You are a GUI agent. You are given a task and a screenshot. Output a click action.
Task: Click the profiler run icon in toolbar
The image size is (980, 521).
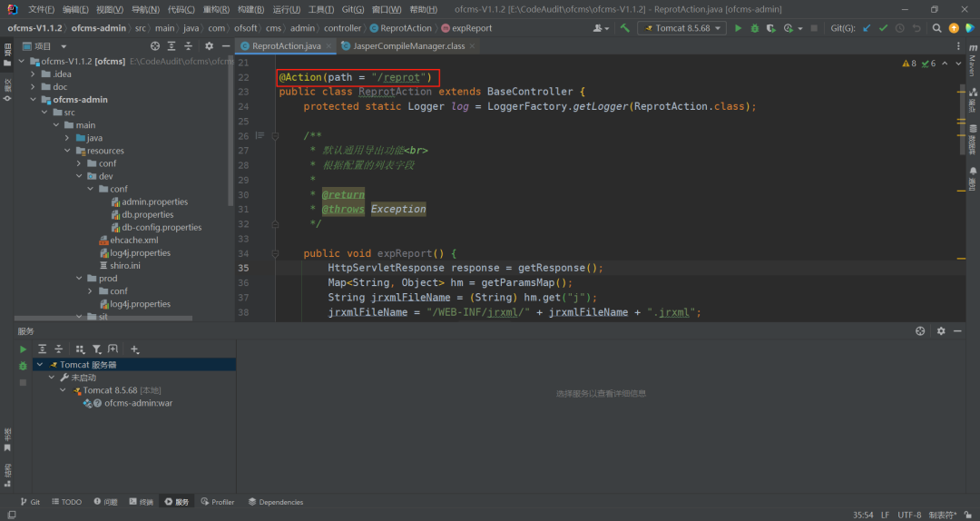(789, 28)
